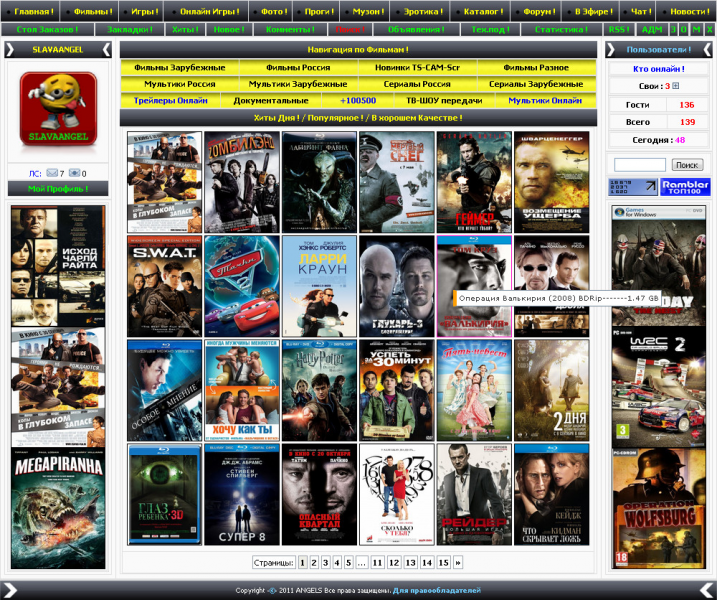This screenshot has width=717, height=600.
Task: Open the Главная menu item
Action: tap(30, 11)
